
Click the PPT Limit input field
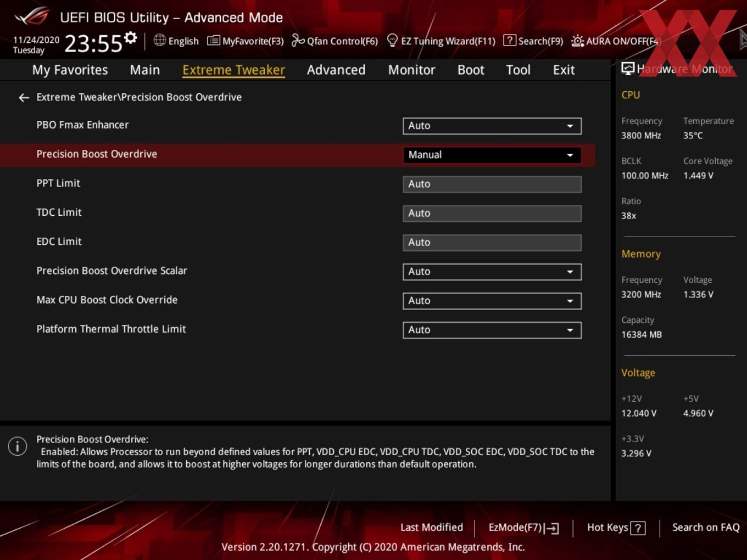492,184
